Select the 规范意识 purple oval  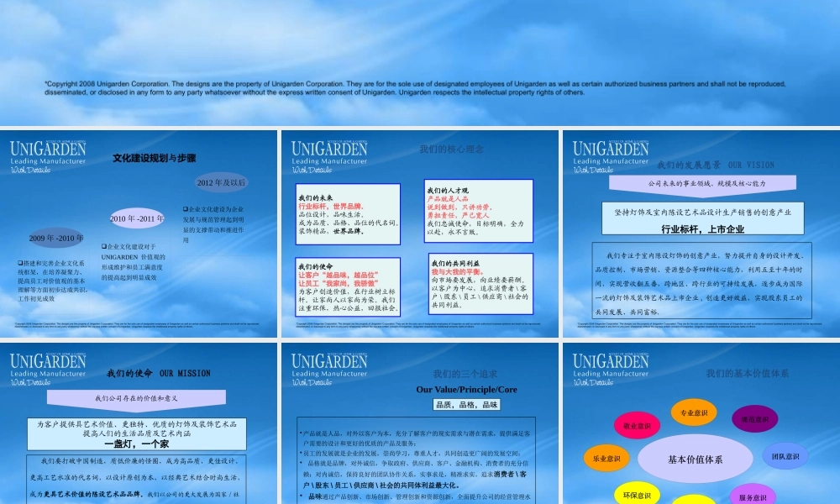pos(755,419)
